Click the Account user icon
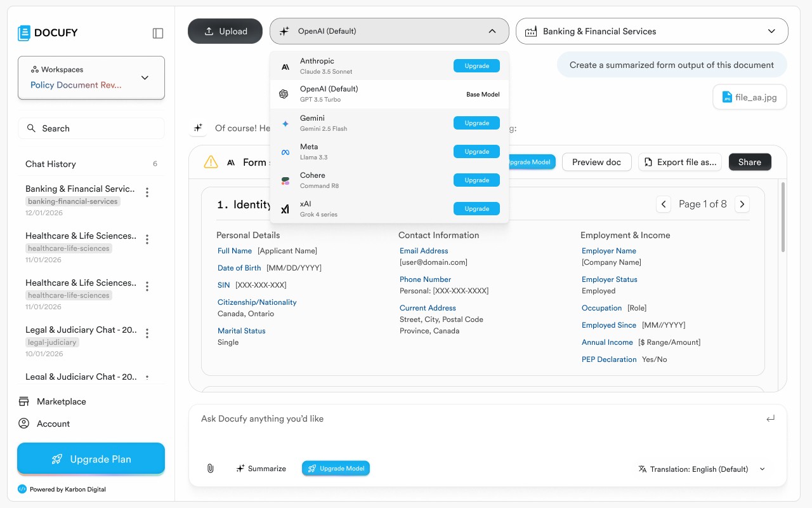812x508 pixels. pyautogui.click(x=24, y=424)
